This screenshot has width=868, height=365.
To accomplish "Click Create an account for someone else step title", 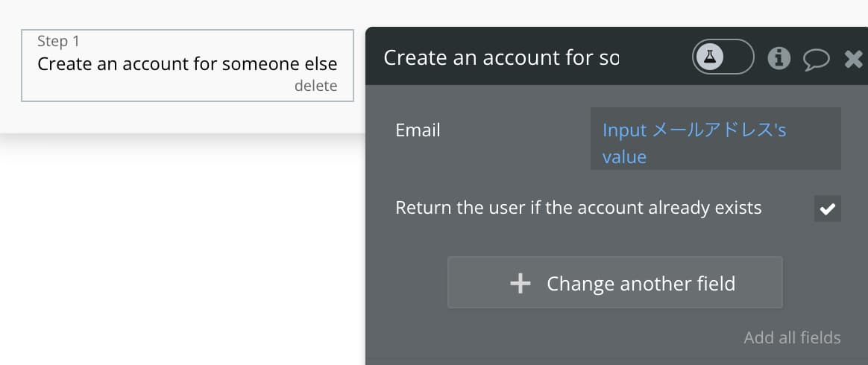I will (x=187, y=64).
